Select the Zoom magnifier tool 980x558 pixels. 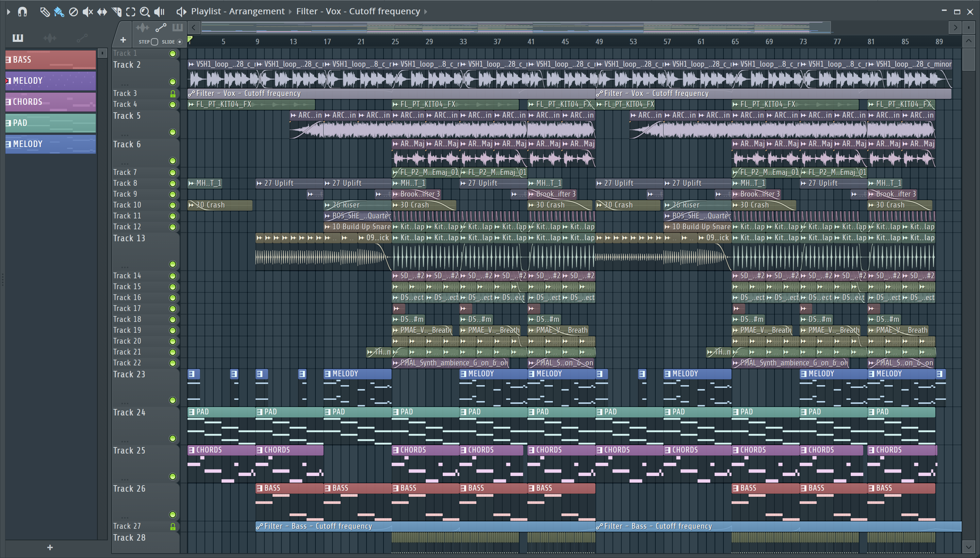145,12
